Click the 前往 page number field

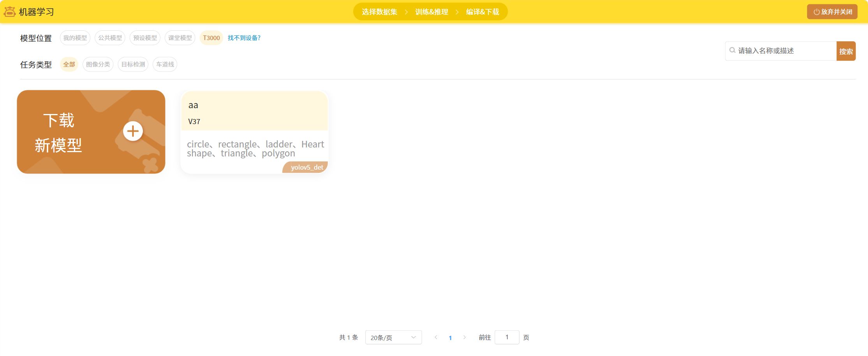point(507,337)
